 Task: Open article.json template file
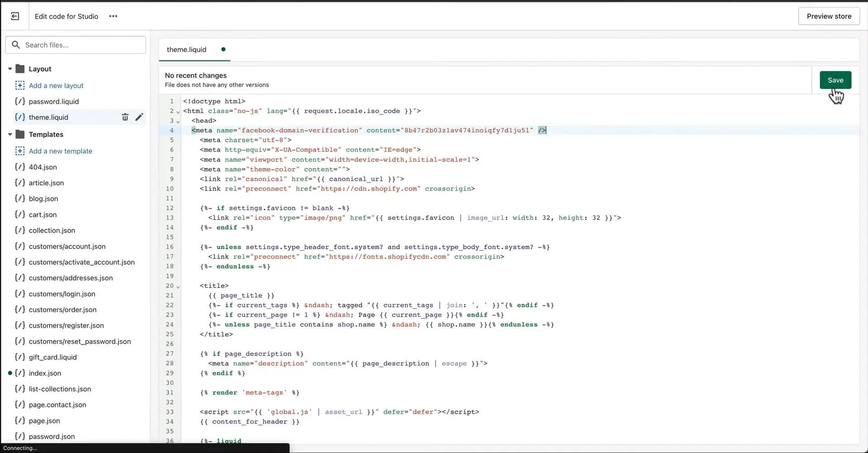[46, 183]
